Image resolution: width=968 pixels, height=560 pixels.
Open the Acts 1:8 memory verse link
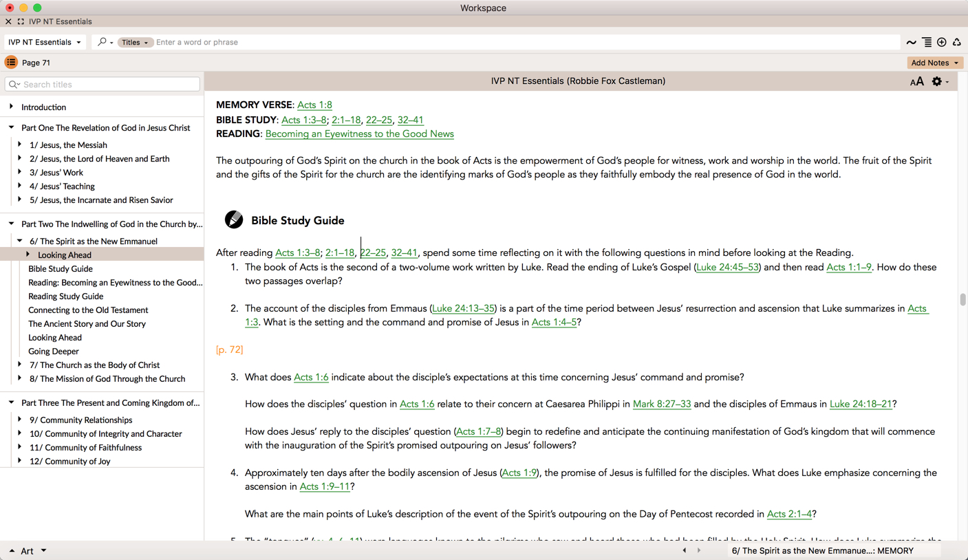[x=314, y=105]
